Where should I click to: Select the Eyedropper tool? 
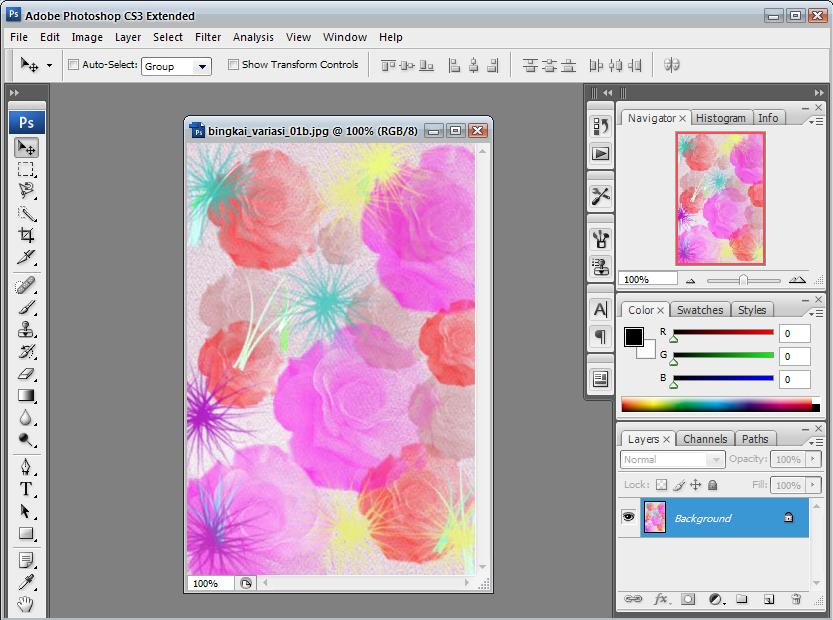tap(26, 582)
